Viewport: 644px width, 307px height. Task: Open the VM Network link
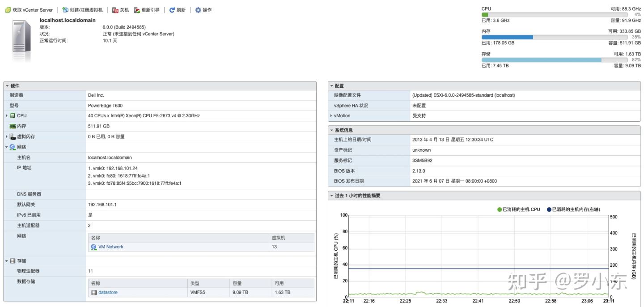click(111, 247)
